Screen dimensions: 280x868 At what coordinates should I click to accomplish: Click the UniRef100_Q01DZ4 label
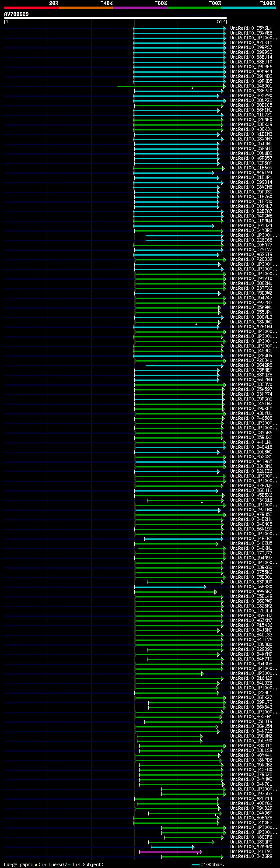(x=251, y=226)
